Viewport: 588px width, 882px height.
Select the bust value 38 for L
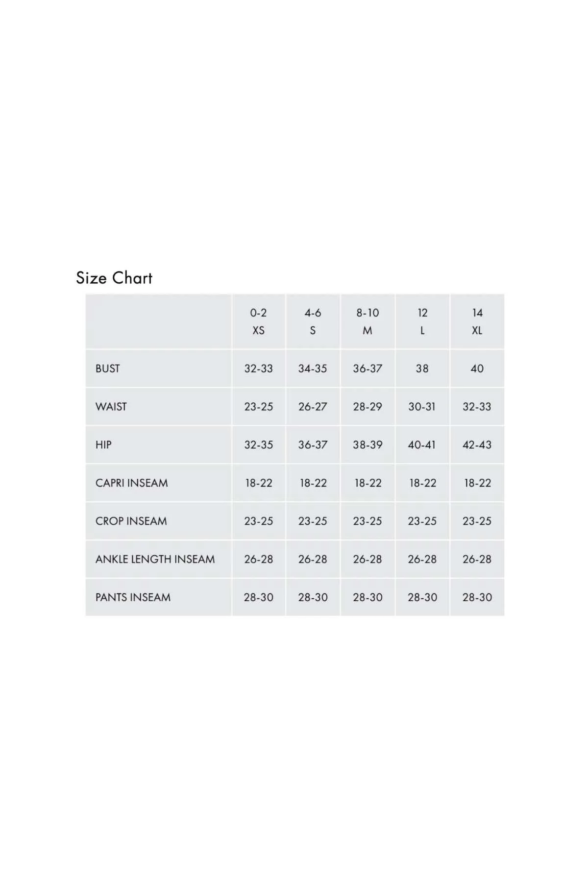pyautogui.click(x=422, y=368)
